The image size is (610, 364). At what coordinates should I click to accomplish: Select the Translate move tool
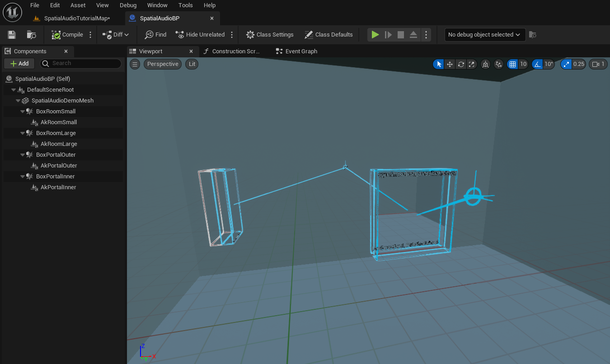click(x=450, y=64)
